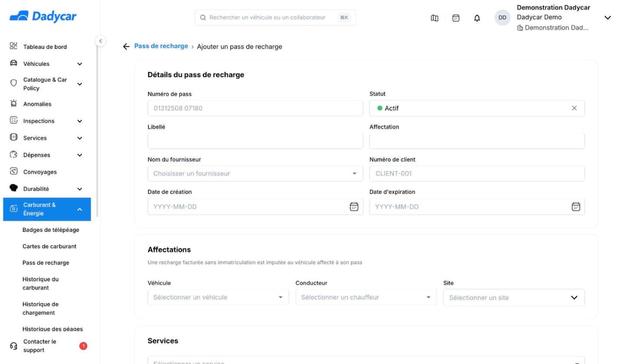
Task: Click the headset support icon
Action: tap(14, 346)
